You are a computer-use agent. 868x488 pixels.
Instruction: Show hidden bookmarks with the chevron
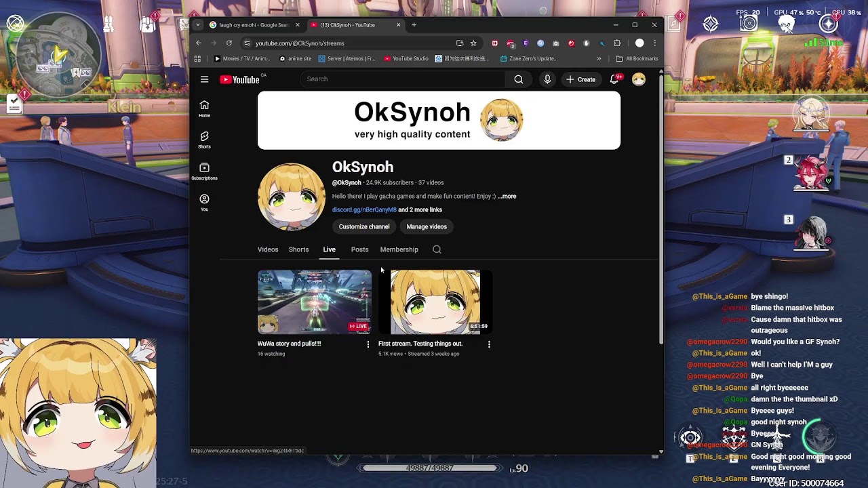(x=599, y=59)
